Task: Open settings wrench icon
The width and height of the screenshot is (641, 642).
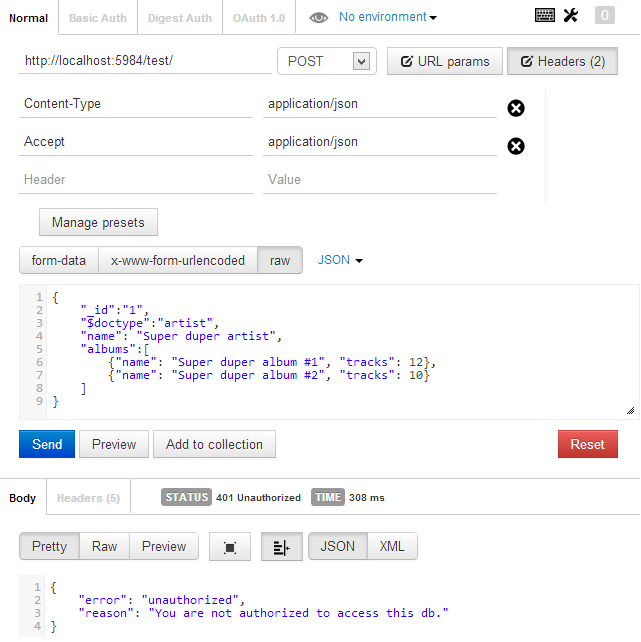Action: click(x=571, y=16)
